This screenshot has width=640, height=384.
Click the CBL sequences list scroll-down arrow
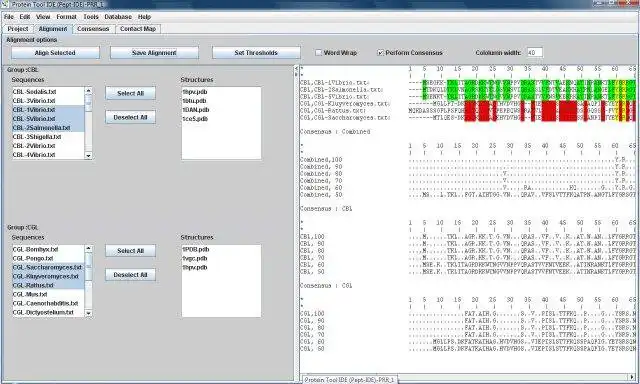coord(88,156)
